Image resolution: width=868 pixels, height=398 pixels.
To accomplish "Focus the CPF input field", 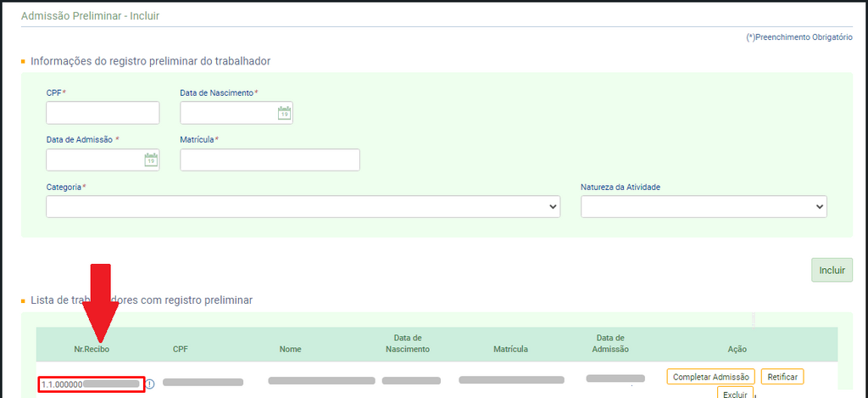I will coord(103,113).
